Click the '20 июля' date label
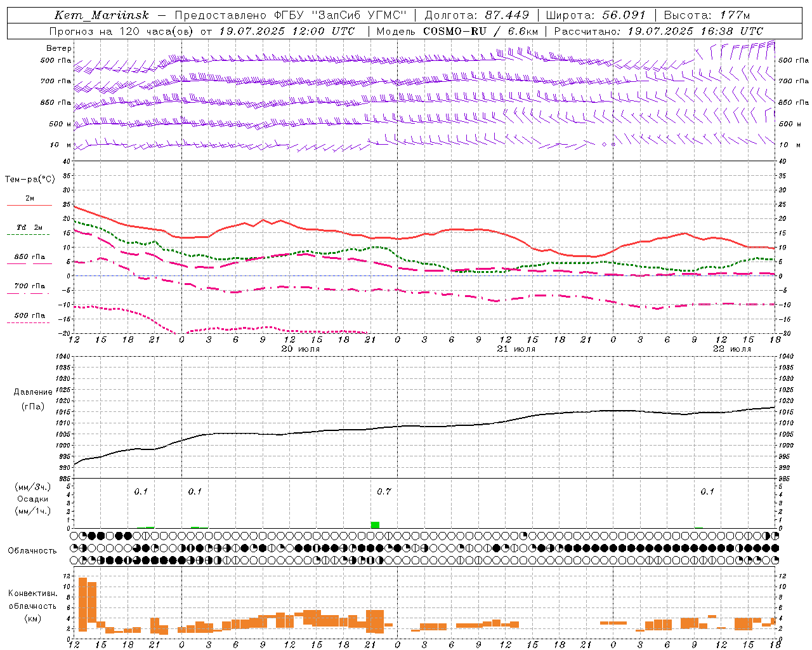Viewport: 812px width, 650px height. pos(301,349)
